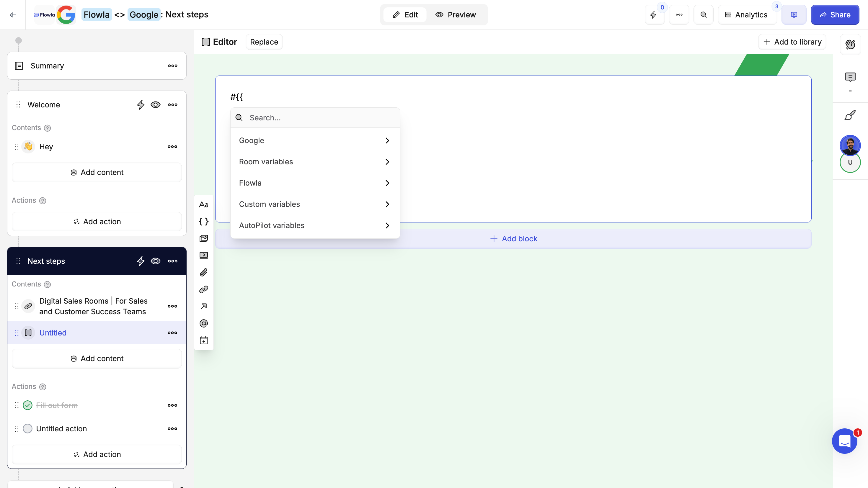Click the Share button

(x=835, y=15)
